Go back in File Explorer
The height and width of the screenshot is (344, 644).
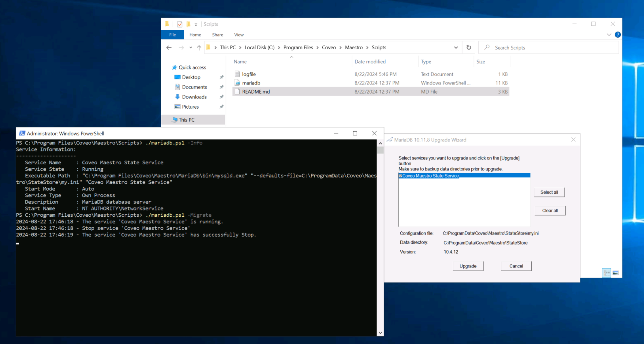[x=169, y=47]
